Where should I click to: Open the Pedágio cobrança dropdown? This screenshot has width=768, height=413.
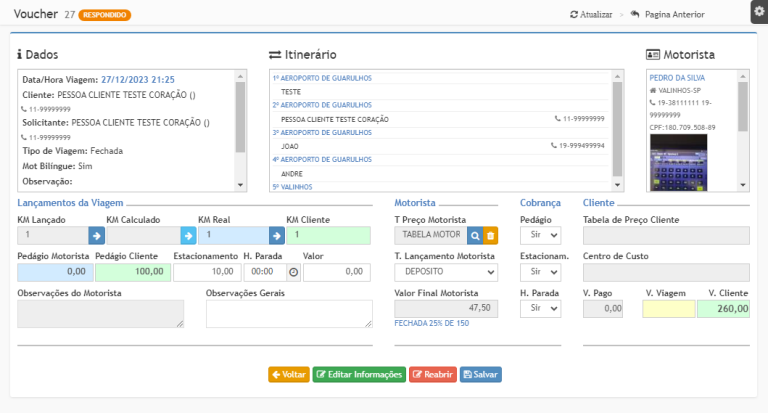540,236
